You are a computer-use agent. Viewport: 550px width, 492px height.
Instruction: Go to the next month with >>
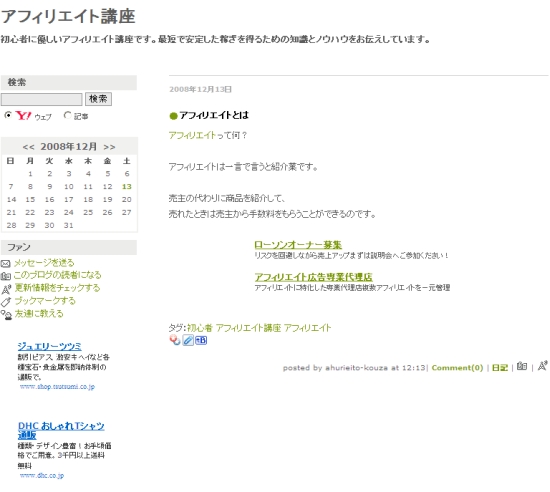109,147
